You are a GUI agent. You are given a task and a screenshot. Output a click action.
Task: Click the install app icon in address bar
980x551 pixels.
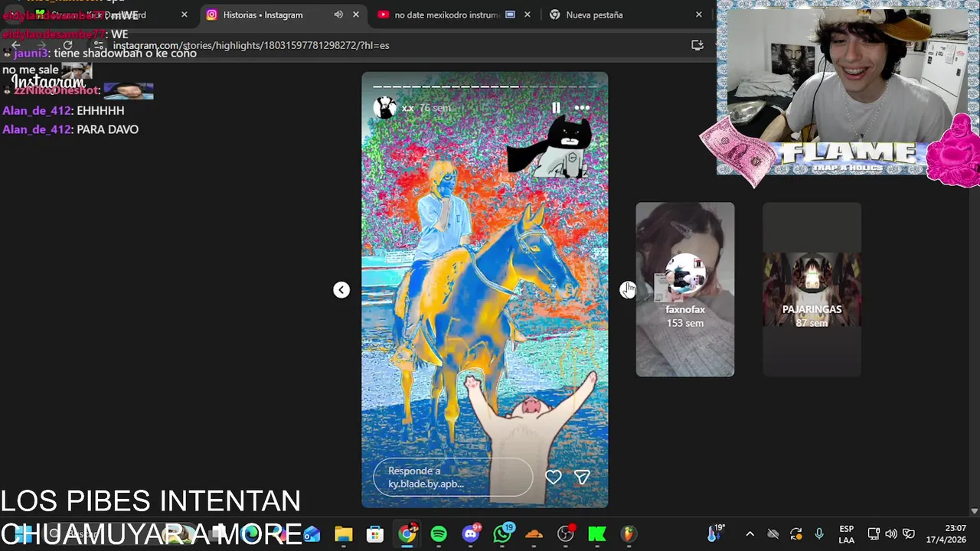point(697,45)
